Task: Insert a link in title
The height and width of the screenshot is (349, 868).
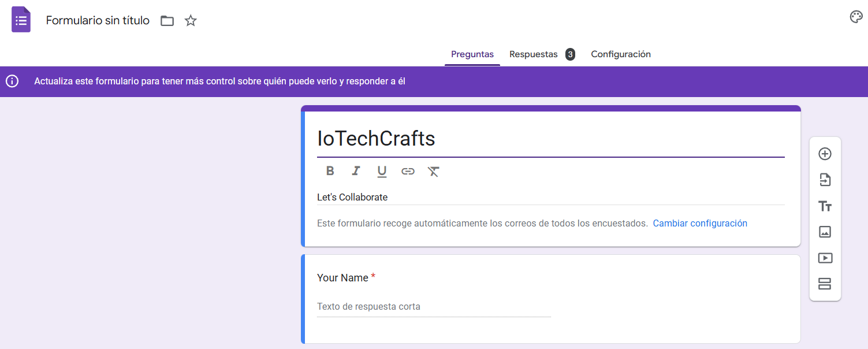Action: click(408, 171)
